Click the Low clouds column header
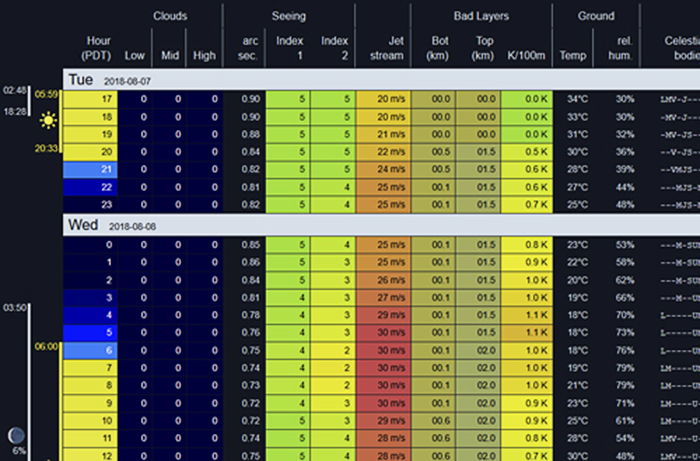 (134, 56)
